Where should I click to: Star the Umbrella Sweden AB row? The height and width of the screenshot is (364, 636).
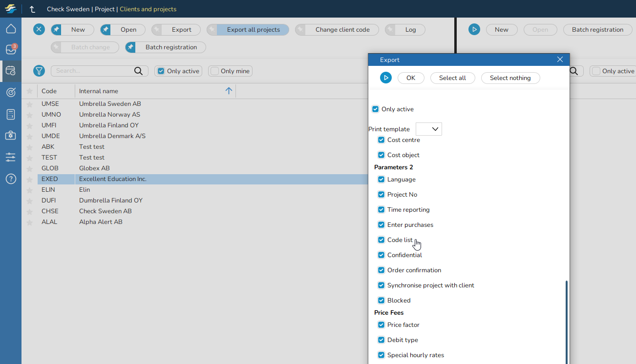pos(29,104)
